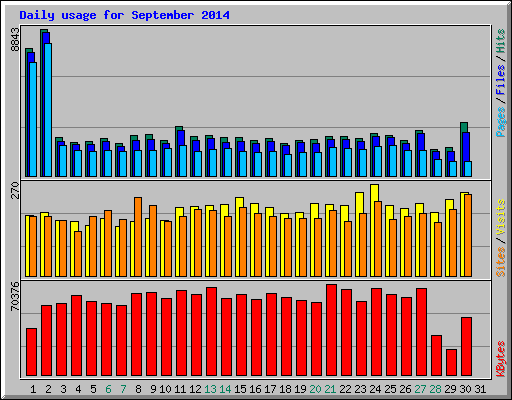Screen dimensions: 512x400
Task: Click day 15 label on the x-axis
Action: pyautogui.click(x=240, y=389)
